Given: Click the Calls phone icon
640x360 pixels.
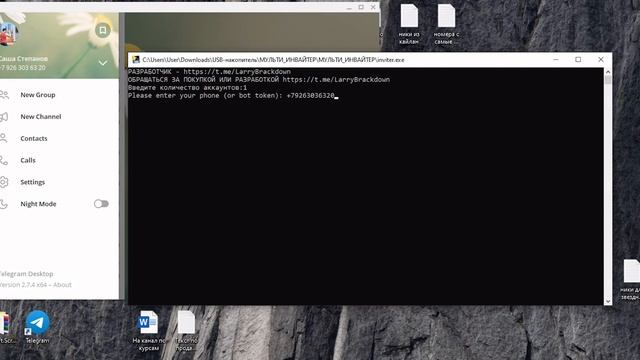Looking at the screenshot, I should 4,160.
